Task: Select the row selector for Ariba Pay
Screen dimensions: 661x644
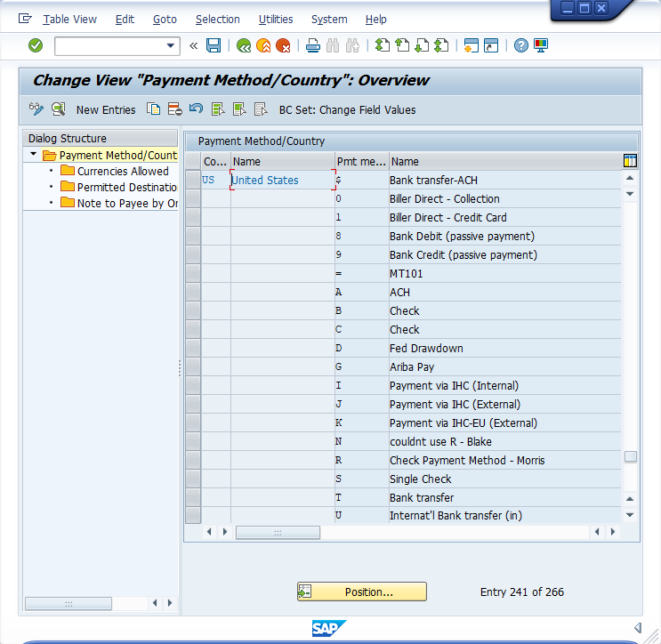Action: pyautogui.click(x=193, y=366)
